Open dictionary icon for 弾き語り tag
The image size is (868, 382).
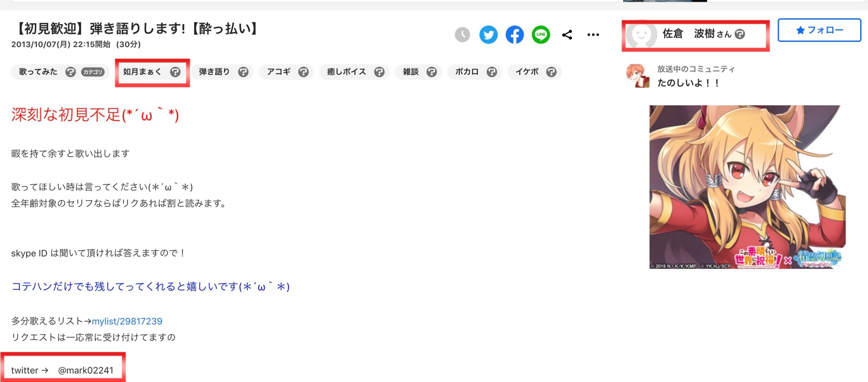(243, 72)
